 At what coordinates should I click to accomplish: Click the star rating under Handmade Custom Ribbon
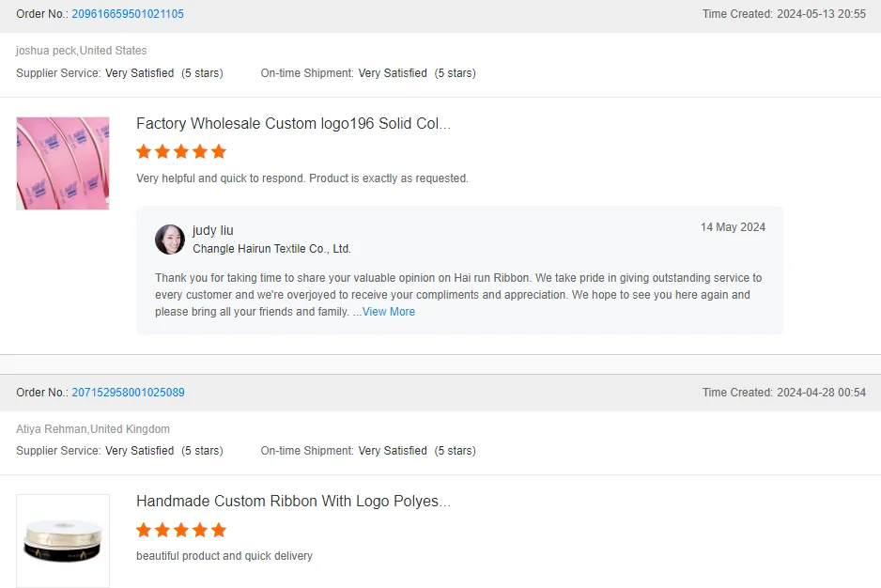point(181,530)
